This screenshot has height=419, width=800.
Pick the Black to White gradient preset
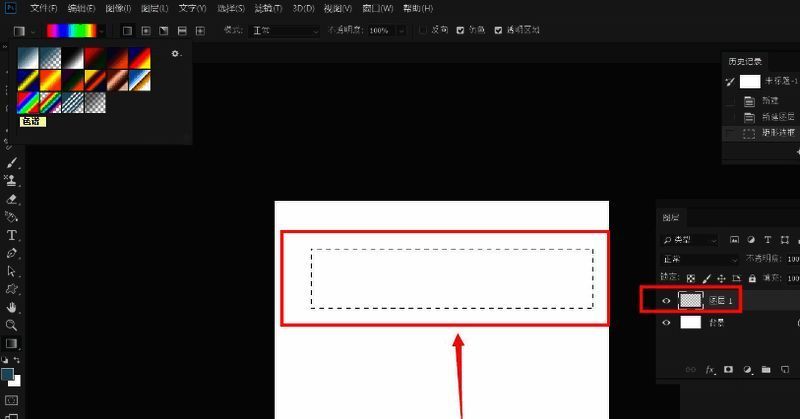72,58
